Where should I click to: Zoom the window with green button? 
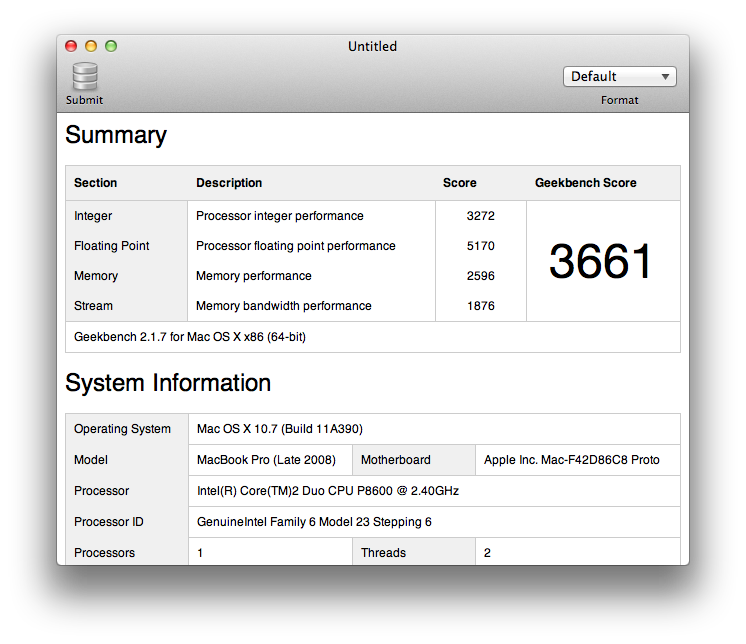point(111,46)
